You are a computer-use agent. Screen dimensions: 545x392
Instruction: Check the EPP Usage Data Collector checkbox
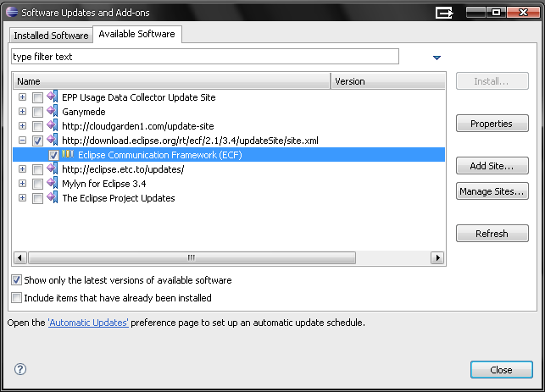click(37, 97)
